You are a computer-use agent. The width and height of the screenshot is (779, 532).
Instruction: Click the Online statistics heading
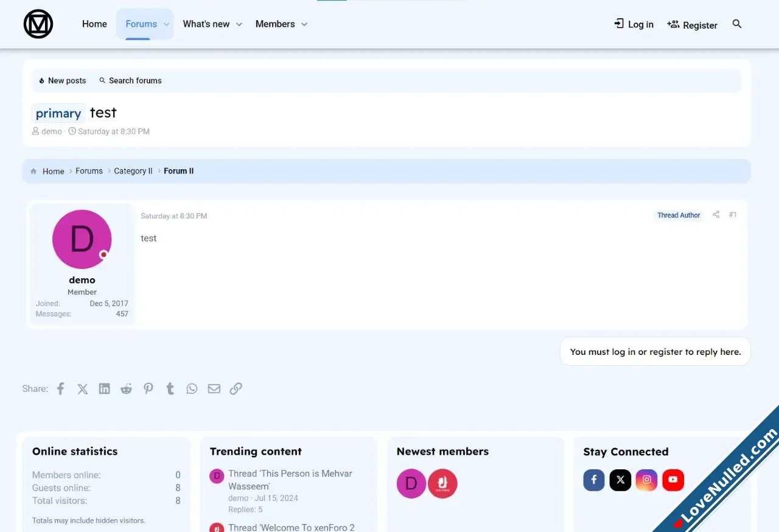tap(75, 452)
